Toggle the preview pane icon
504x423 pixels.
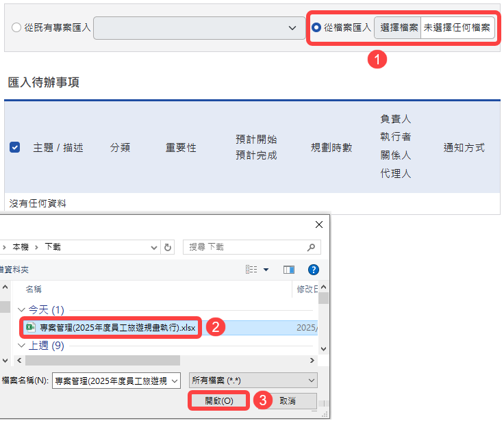coord(288,270)
